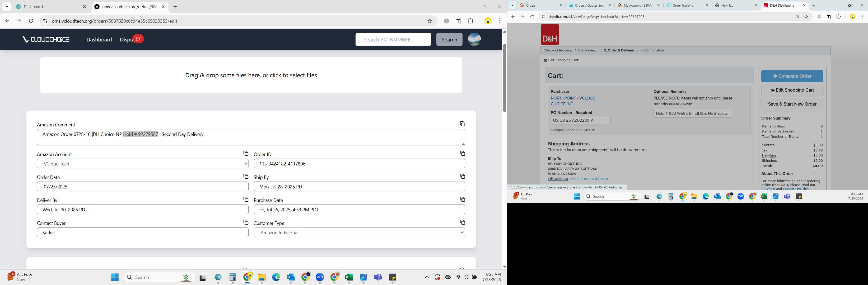868x285 pixels.
Task: Click Windows taskbar Search box on left
Action: click(159, 277)
